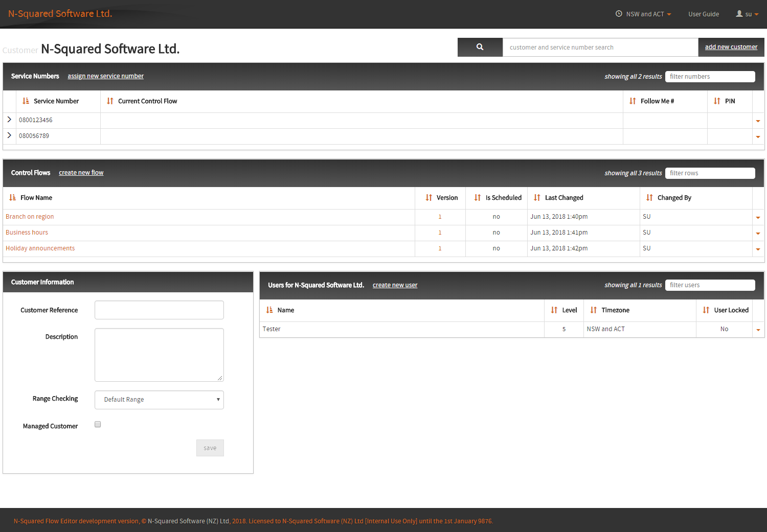Screen dimensions: 767x532
Task: Sort by Follow Me # icon
Action: [633, 101]
